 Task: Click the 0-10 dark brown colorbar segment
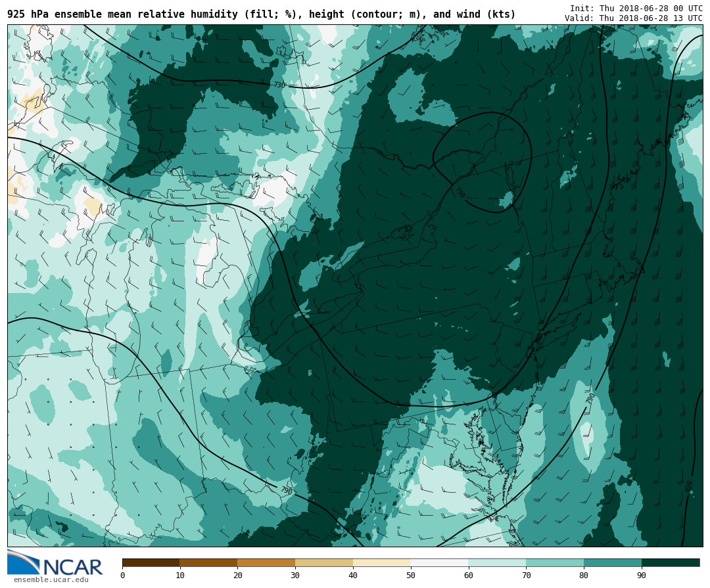(151, 562)
